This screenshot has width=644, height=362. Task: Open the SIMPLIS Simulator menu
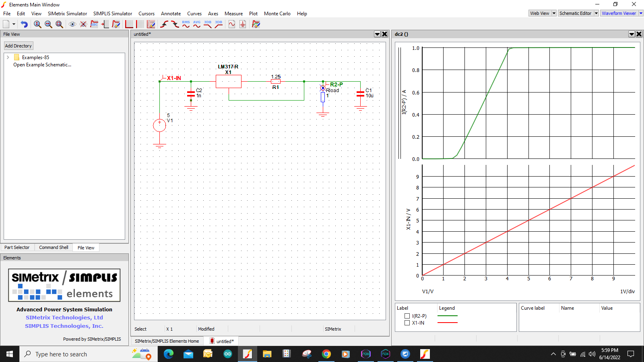coord(113,14)
